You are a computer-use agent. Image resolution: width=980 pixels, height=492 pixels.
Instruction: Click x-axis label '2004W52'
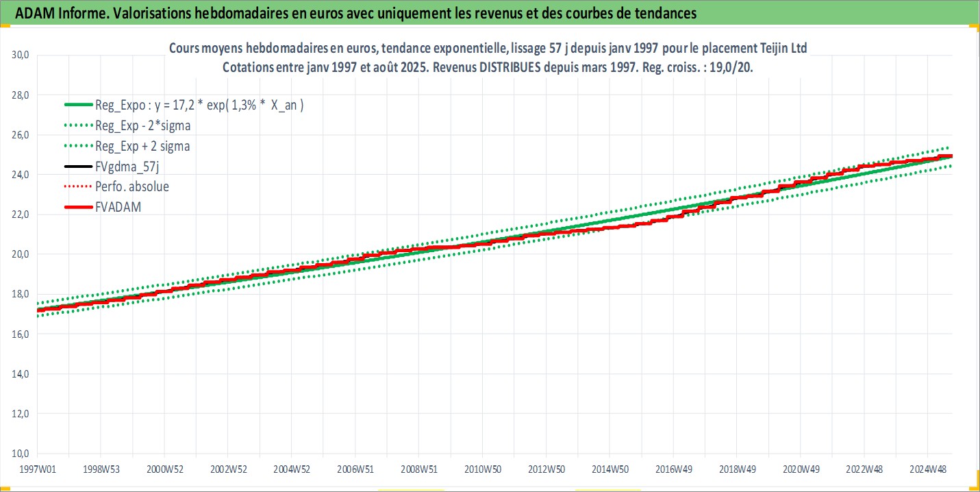click(x=292, y=469)
